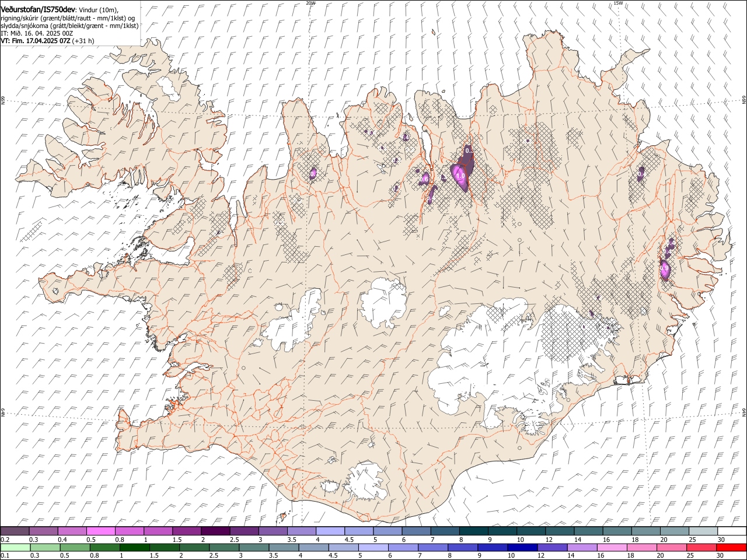This screenshot has width=747, height=560.
Task: Lower legend row swatch between 4.5 and 5
Action: pos(344,547)
